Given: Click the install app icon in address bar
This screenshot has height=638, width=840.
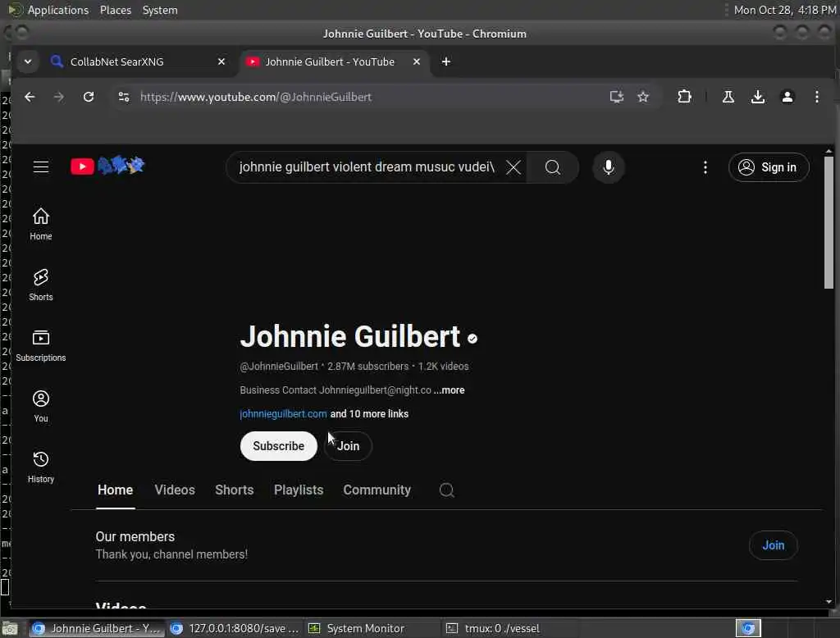Looking at the screenshot, I should (x=617, y=97).
